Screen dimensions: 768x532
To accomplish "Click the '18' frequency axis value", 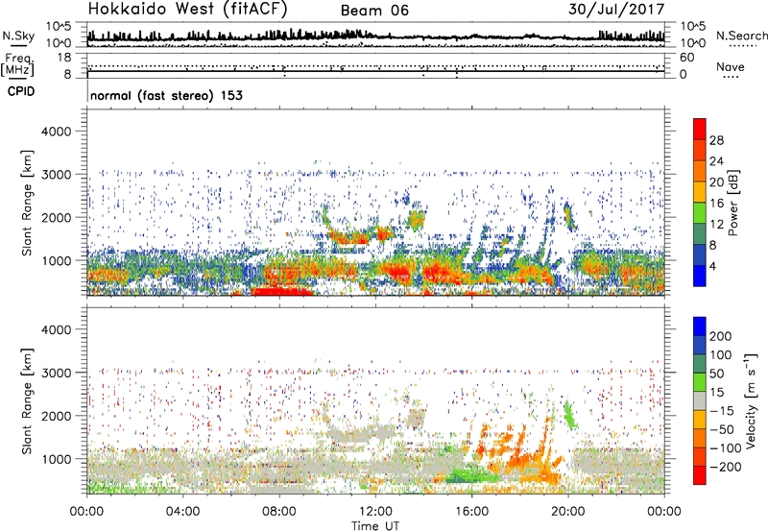I will point(64,58).
